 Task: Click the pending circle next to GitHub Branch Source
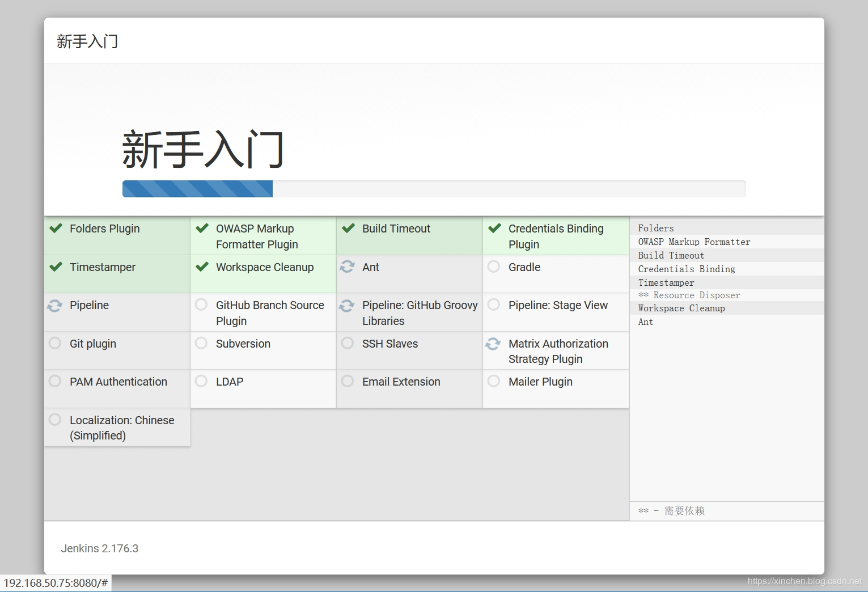tap(201, 305)
